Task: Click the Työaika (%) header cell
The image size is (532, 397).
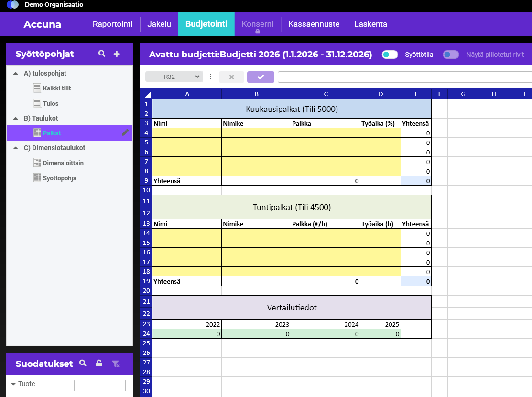Action: point(380,123)
